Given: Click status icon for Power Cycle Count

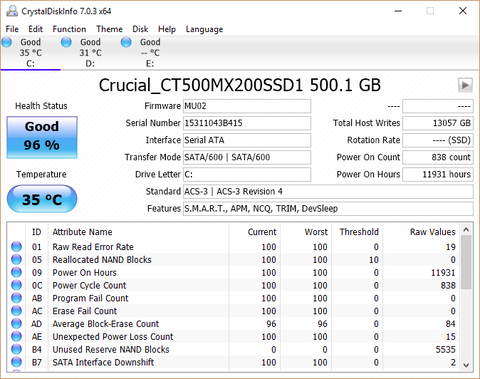Looking at the screenshot, I should 16,285.
